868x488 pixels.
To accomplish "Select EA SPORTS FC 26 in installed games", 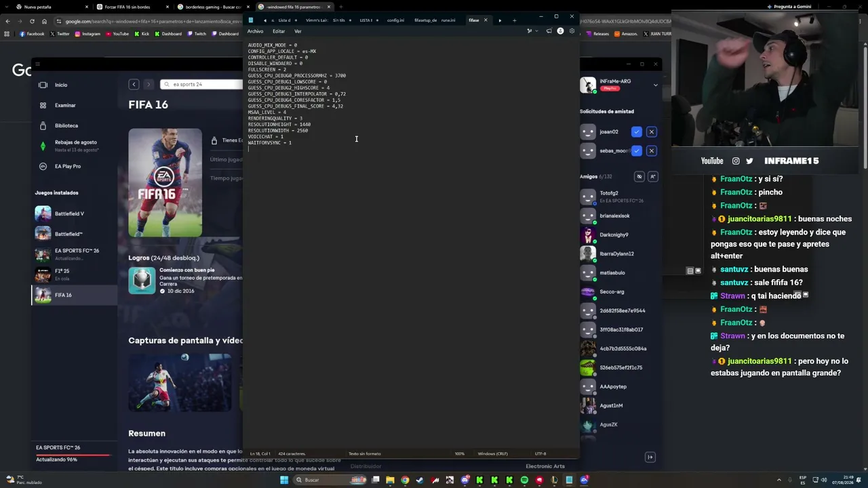I will (75, 253).
